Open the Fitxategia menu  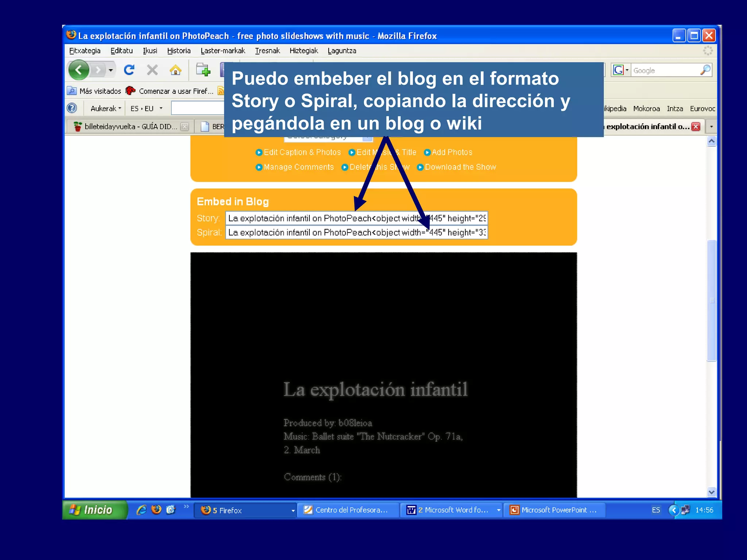point(85,51)
